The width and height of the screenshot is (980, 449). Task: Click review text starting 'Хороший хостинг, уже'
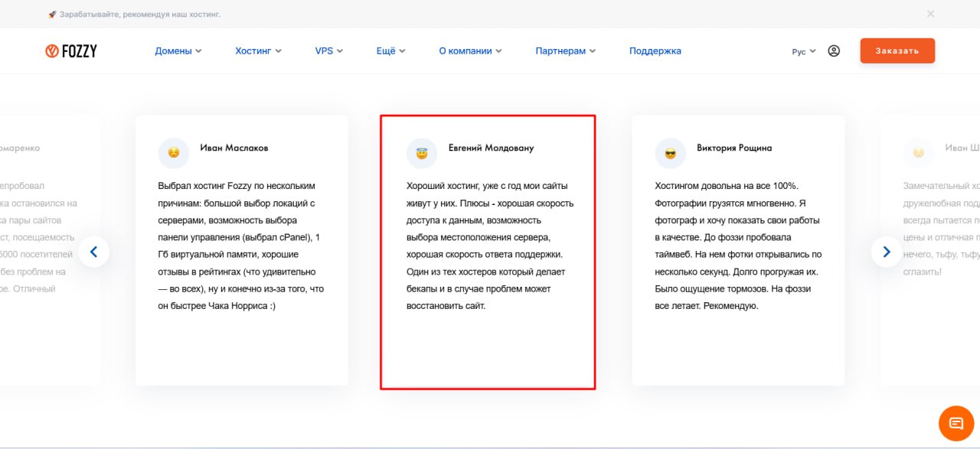490,246
